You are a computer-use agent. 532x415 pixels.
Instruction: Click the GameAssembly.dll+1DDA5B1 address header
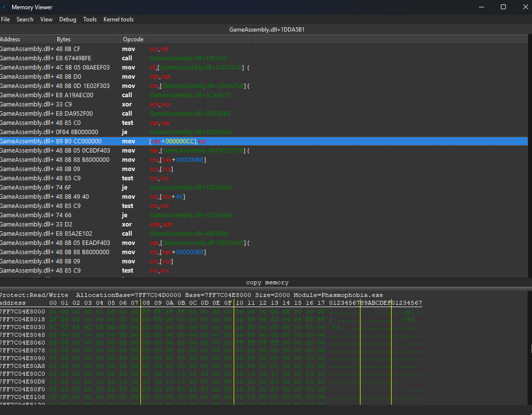click(x=267, y=30)
